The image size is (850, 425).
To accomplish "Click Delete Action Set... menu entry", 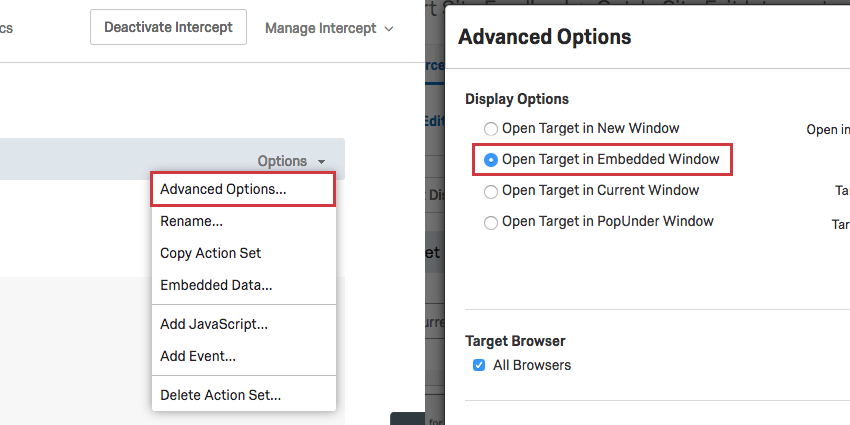I will point(220,395).
